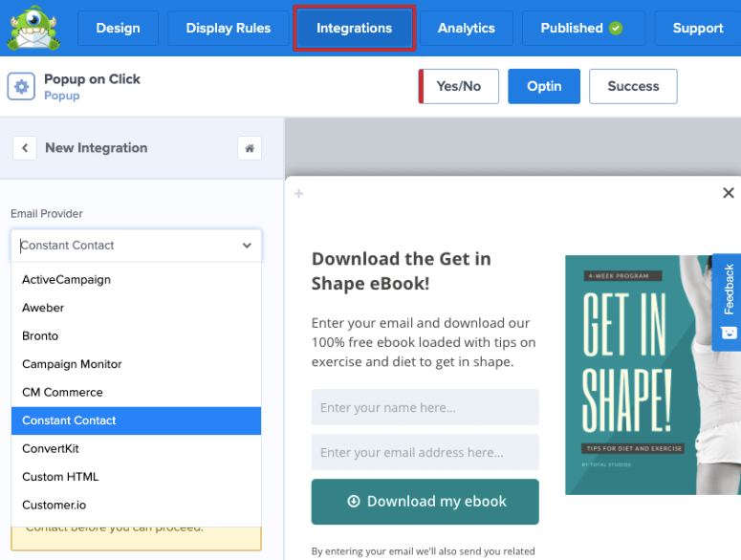Viewport: 741px width, 560px height.
Task: Click the Popup campaign type link
Action: 62,96
